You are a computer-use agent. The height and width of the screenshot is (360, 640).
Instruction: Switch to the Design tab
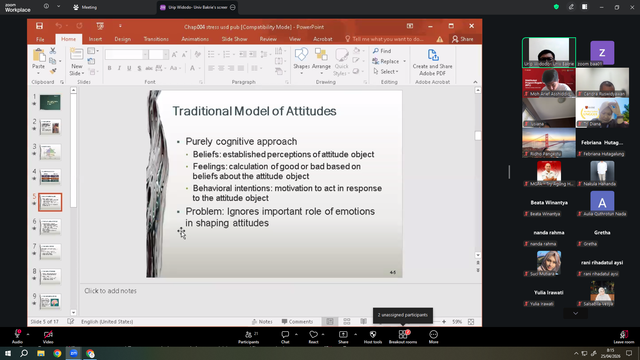(x=122, y=39)
